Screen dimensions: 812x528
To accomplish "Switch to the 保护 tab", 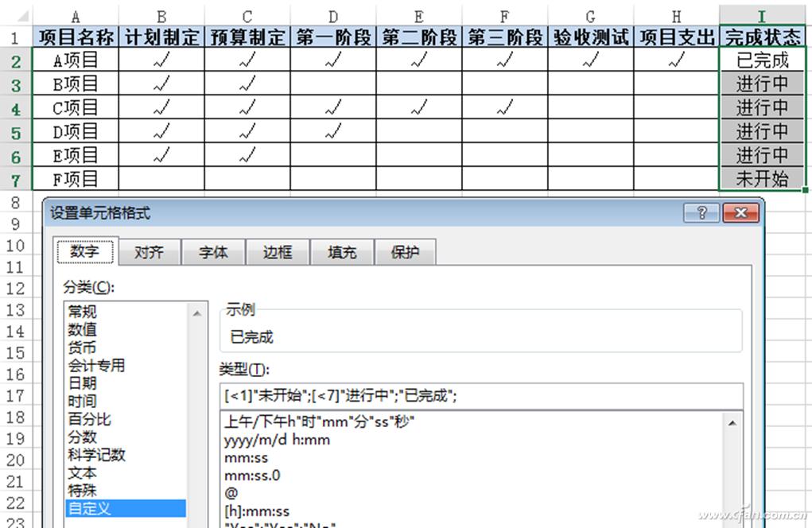I will (406, 252).
